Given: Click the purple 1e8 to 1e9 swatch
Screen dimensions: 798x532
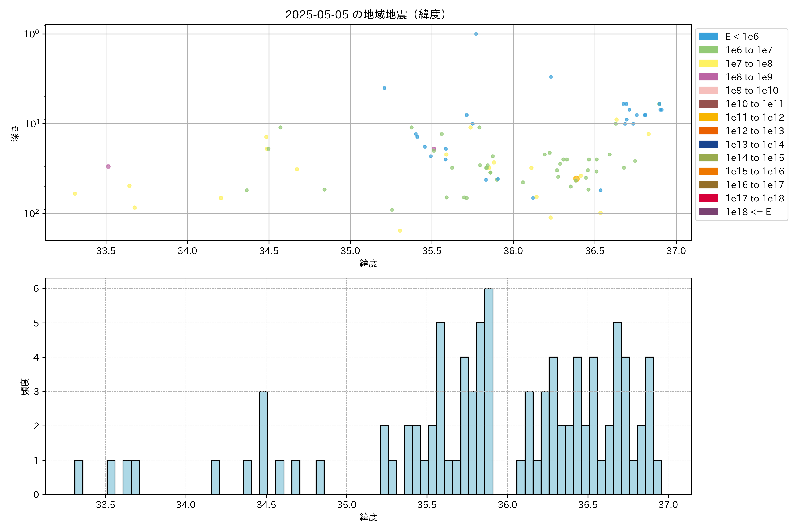Looking at the screenshot, I should tap(708, 77).
